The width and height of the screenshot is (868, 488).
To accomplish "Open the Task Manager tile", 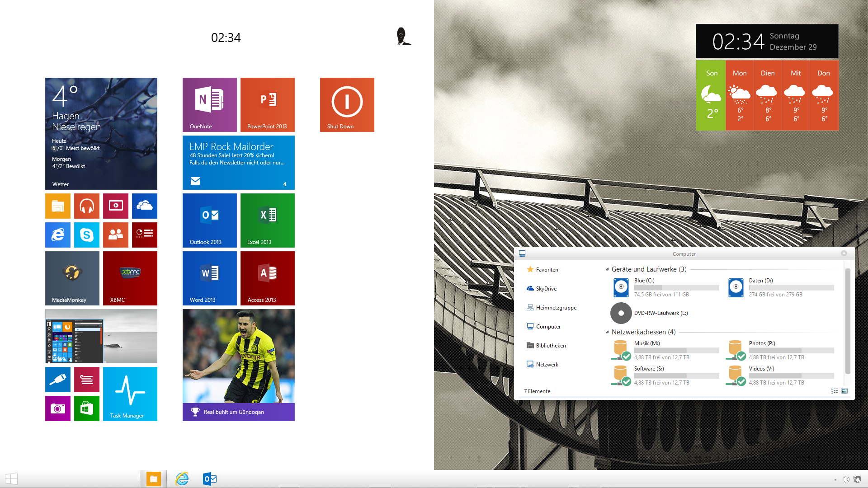I will coord(130,394).
